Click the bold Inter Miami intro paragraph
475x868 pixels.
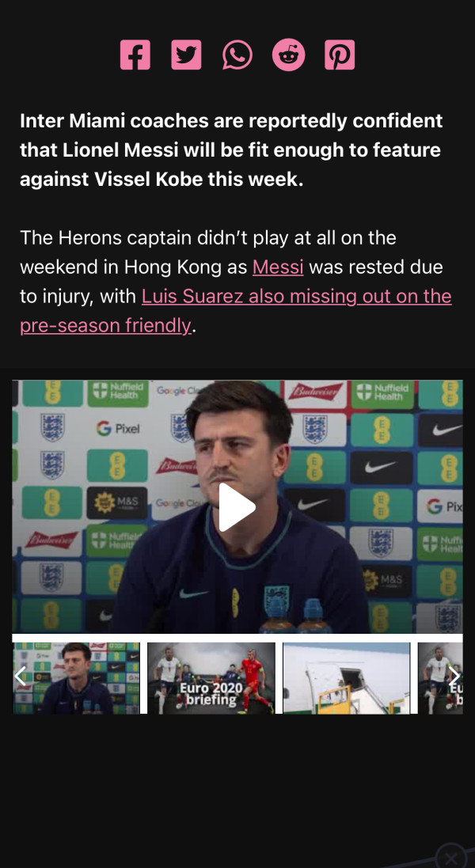point(231,150)
